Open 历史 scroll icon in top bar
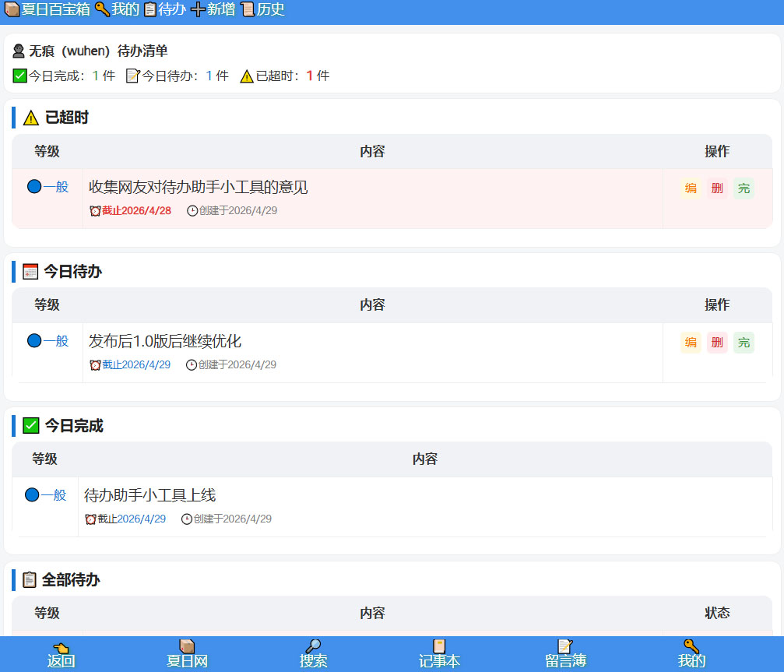This screenshot has width=784, height=672. coord(262,10)
